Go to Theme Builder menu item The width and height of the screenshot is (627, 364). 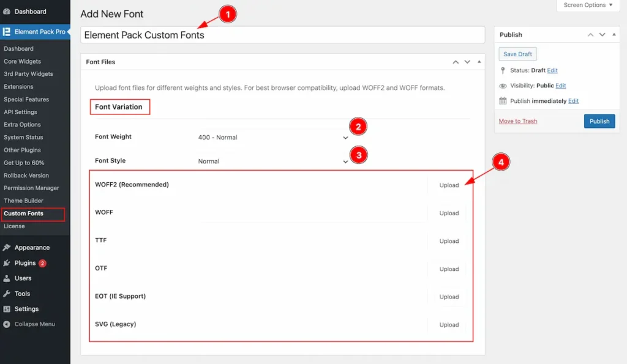[x=23, y=201]
